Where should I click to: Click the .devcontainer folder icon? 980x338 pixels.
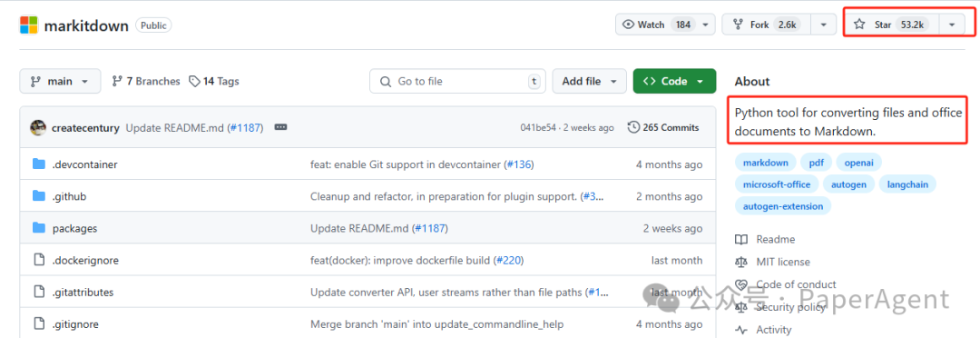point(39,164)
